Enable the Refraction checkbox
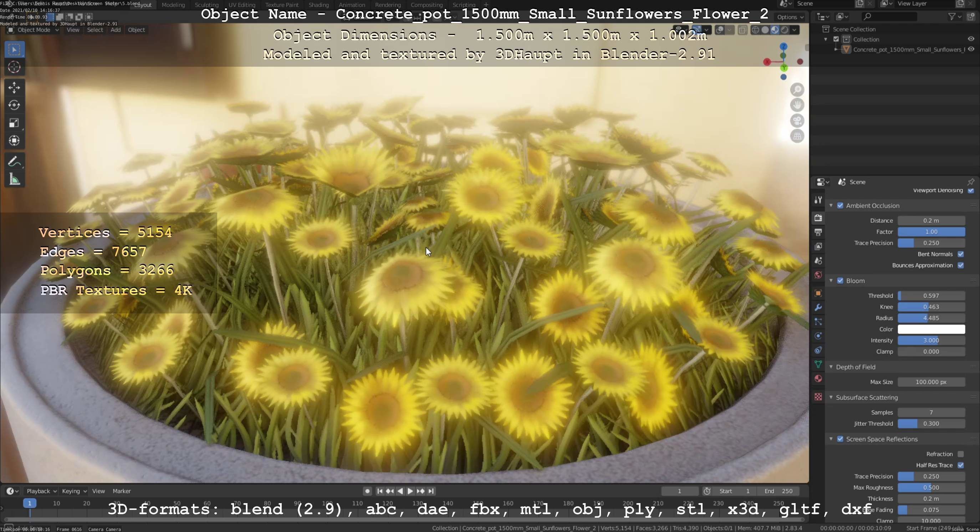Image resolution: width=980 pixels, height=532 pixels. pyautogui.click(x=961, y=454)
